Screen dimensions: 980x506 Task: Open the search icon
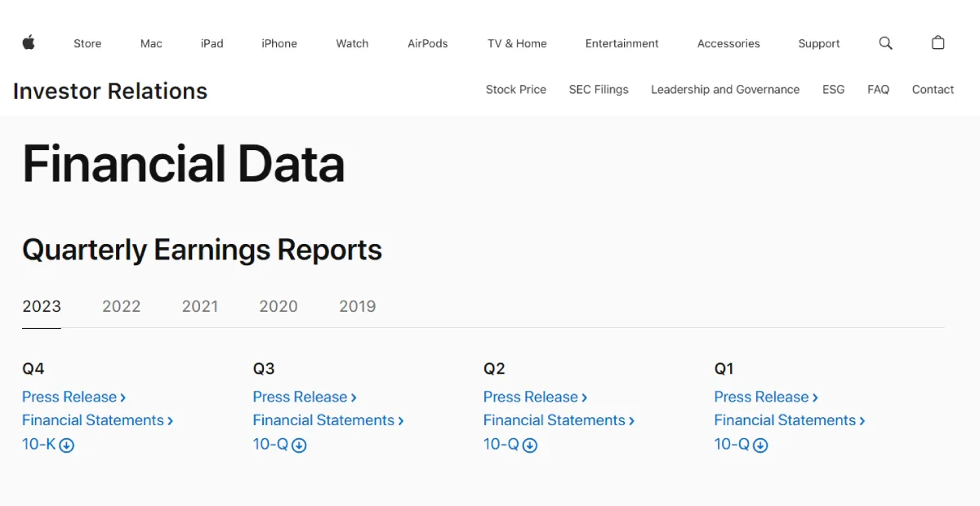885,42
